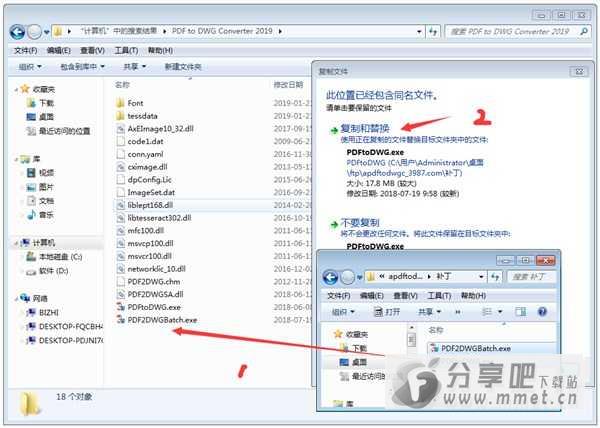This screenshot has height=428, width=600.
Task: Open the 包含到库中 dropdown
Action: point(82,67)
